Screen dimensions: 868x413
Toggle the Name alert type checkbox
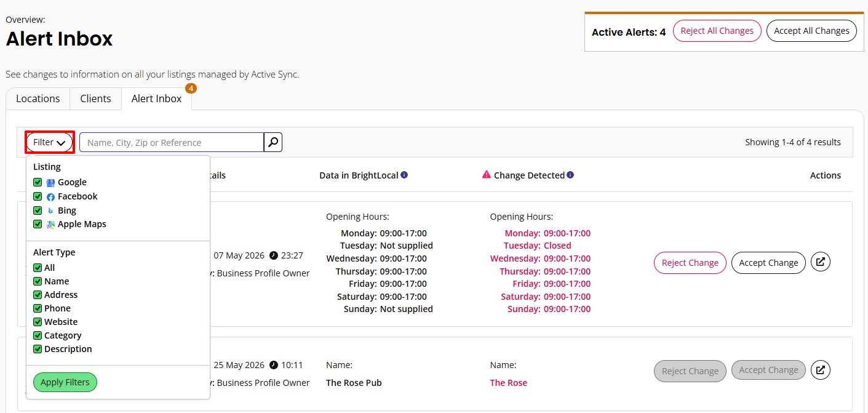click(x=38, y=281)
